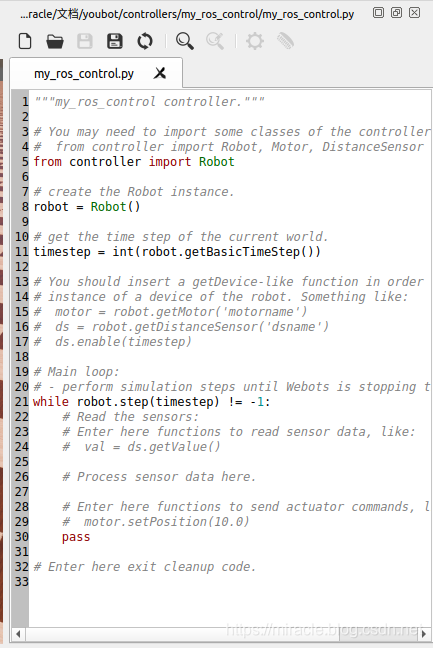
Task: Click the docstring on line 1
Action: (149, 102)
